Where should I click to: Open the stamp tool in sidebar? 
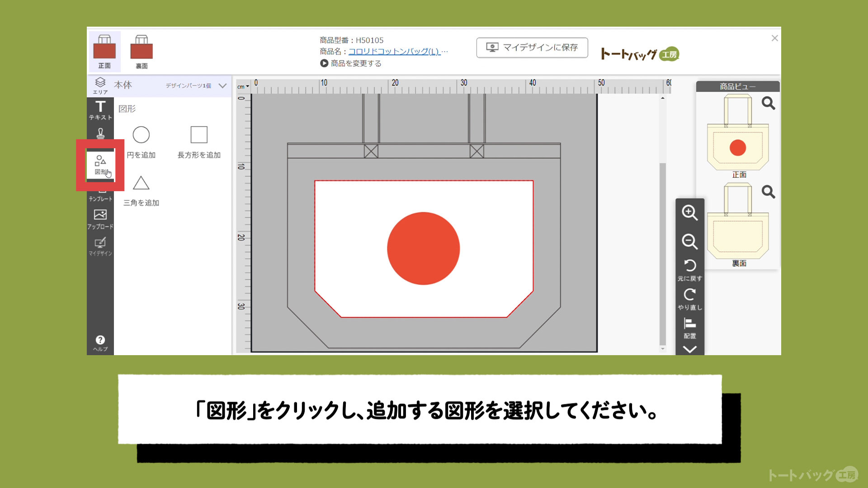pyautogui.click(x=100, y=133)
